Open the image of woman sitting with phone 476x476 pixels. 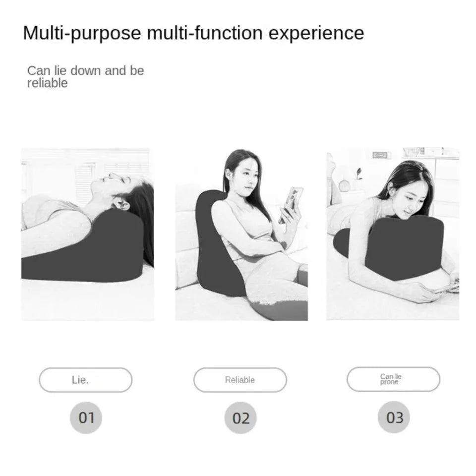241,234
